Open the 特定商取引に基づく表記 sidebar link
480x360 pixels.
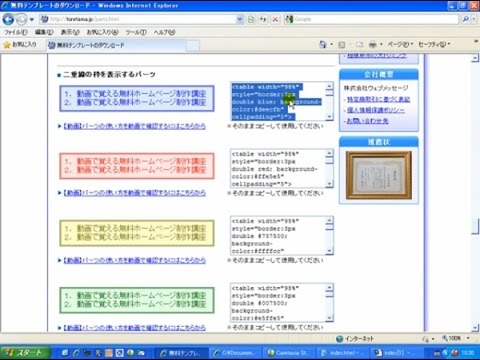(x=378, y=99)
